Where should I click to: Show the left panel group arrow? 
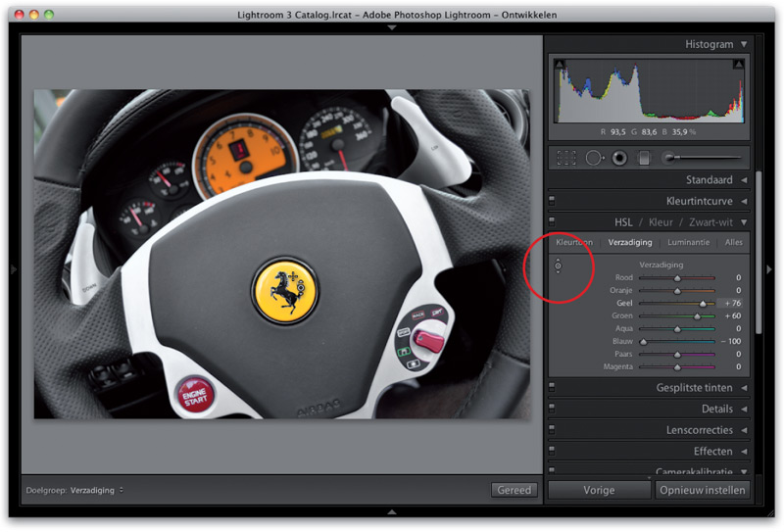point(14,269)
